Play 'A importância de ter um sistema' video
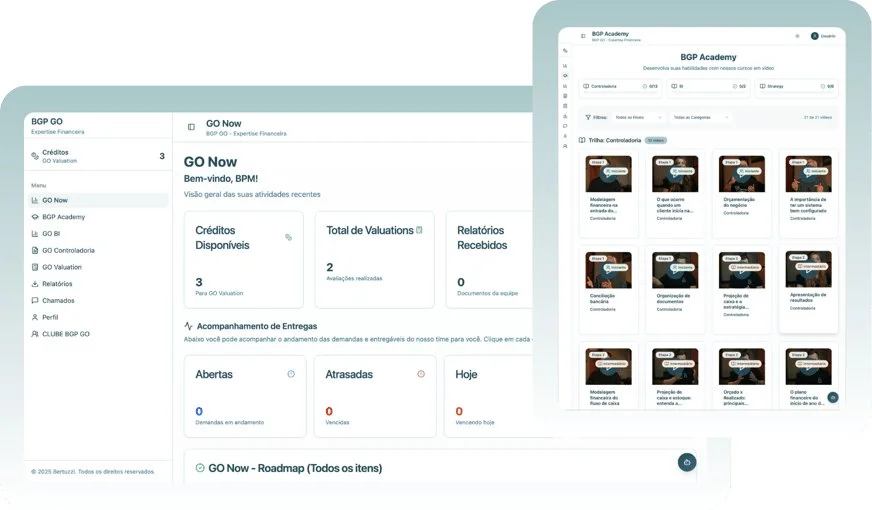 (809, 174)
